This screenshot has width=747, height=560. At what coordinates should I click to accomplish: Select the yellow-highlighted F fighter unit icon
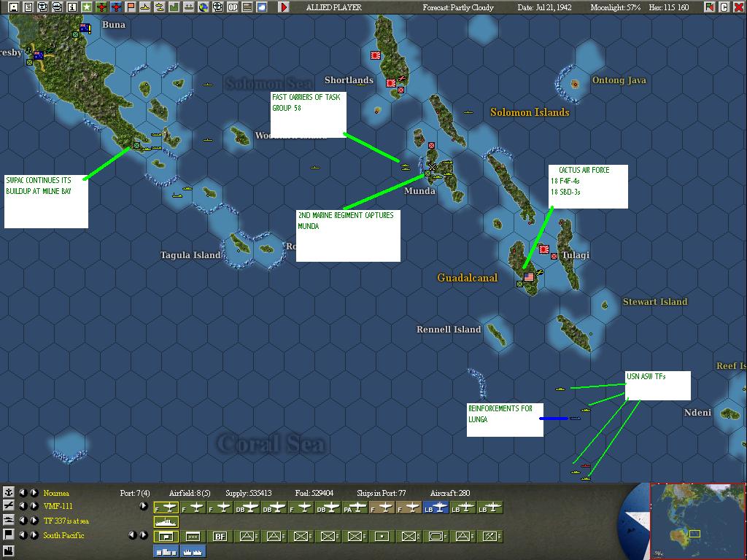tap(166, 507)
